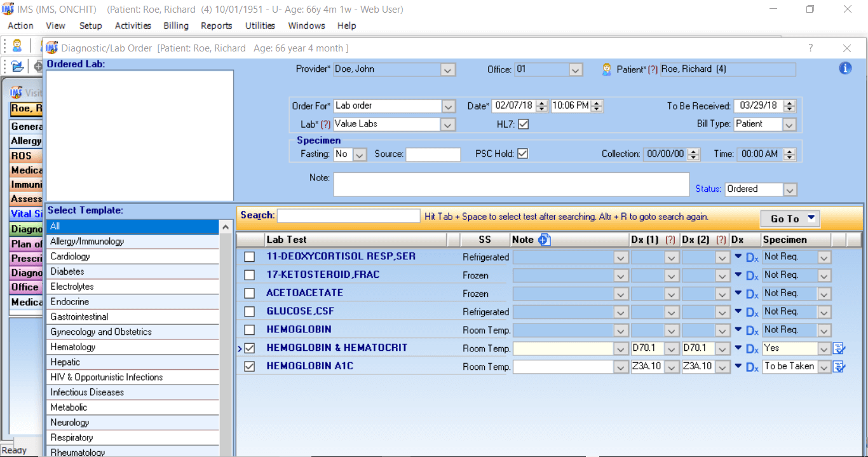
Task: Click the help question mark icon
Action: pyautogui.click(x=810, y=48)
